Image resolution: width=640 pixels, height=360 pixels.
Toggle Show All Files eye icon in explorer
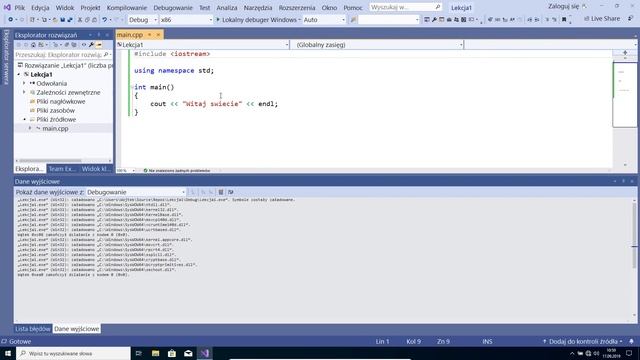[84, 45]
